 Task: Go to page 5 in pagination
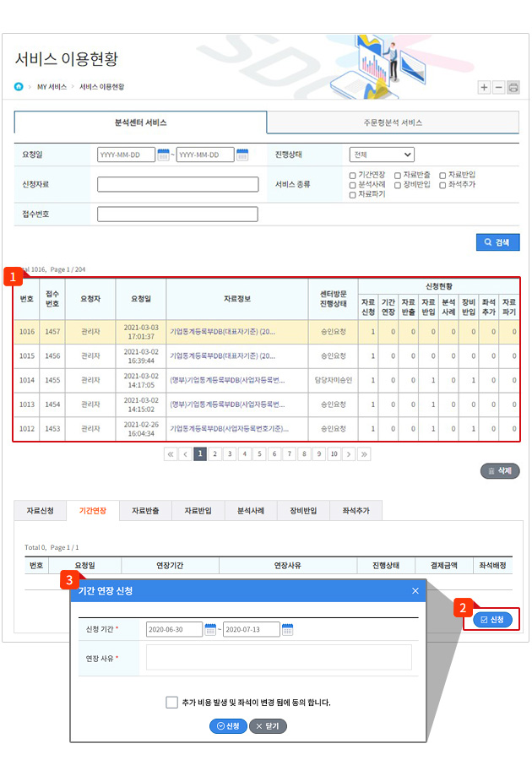[259, 454]
